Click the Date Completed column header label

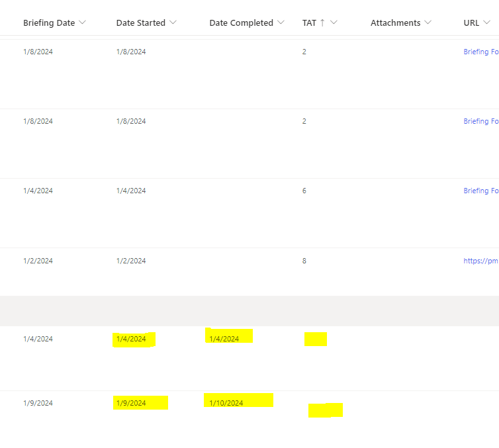point(241,23)
